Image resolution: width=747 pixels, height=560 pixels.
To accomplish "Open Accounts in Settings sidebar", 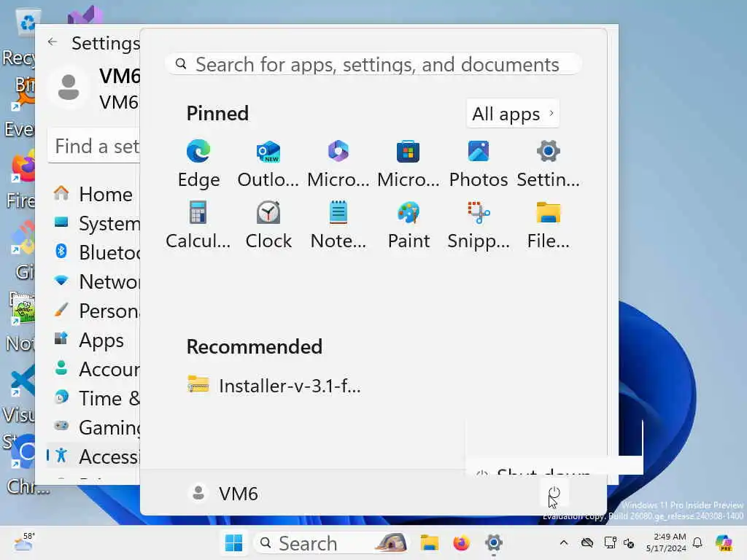I will [93, 368].
